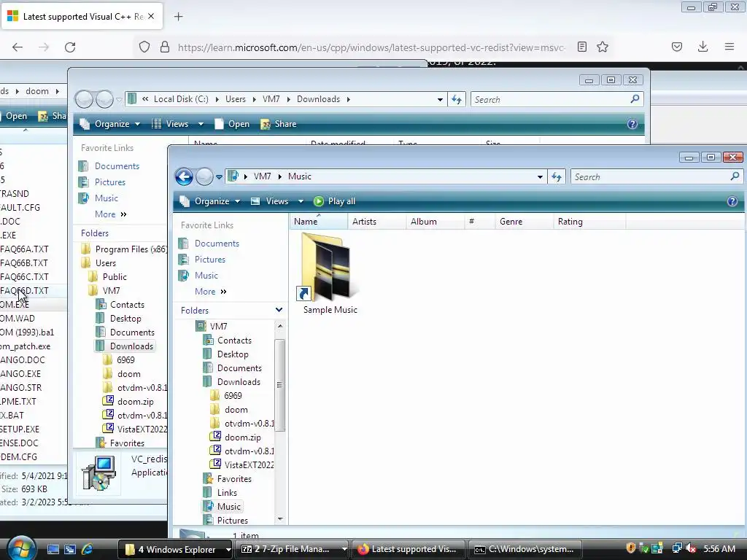Viewport: 747px width, 560px height.
Task: Open the muted volume tray icon
Action: [691, 549]
